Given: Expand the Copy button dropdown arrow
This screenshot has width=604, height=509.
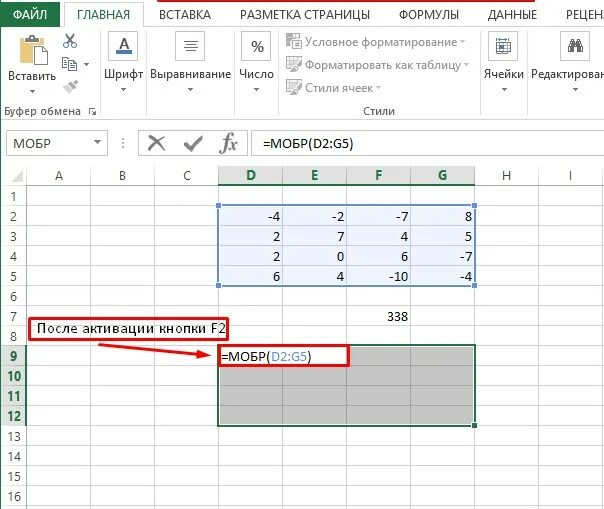Looking at the screenshot, I should (x=87, y=64).
